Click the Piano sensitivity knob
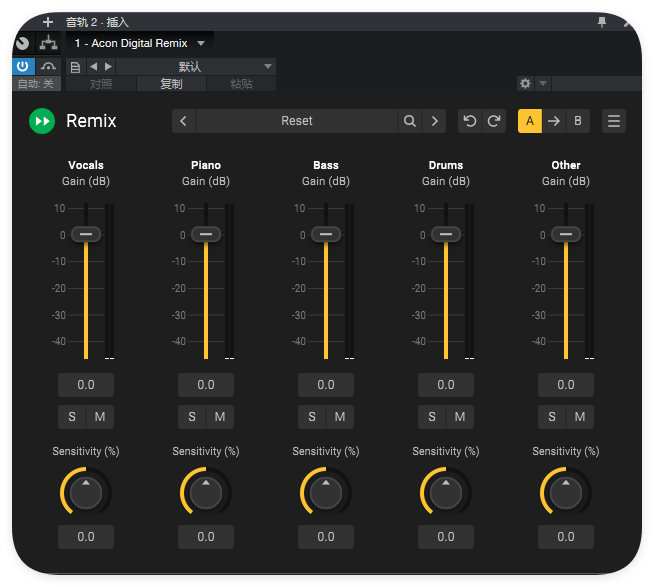Screen dimensions: 654x587 point(206,493)
